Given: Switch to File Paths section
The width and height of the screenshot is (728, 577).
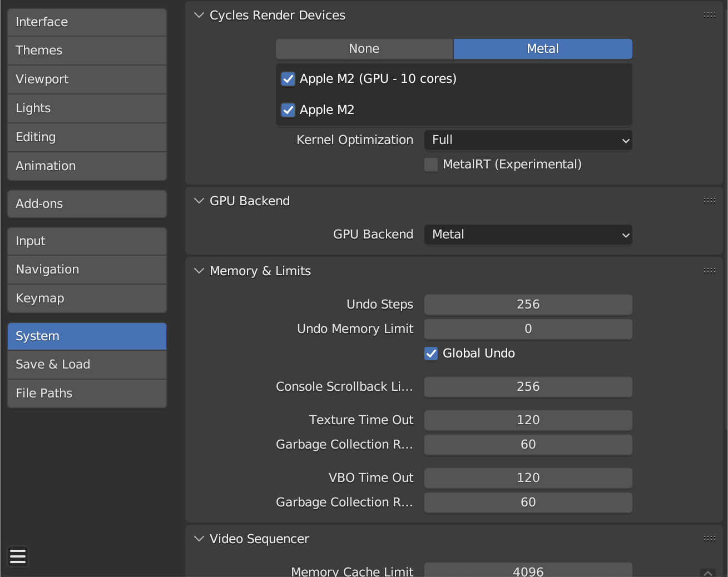Looking at the screenshot, I should [87, 394].
